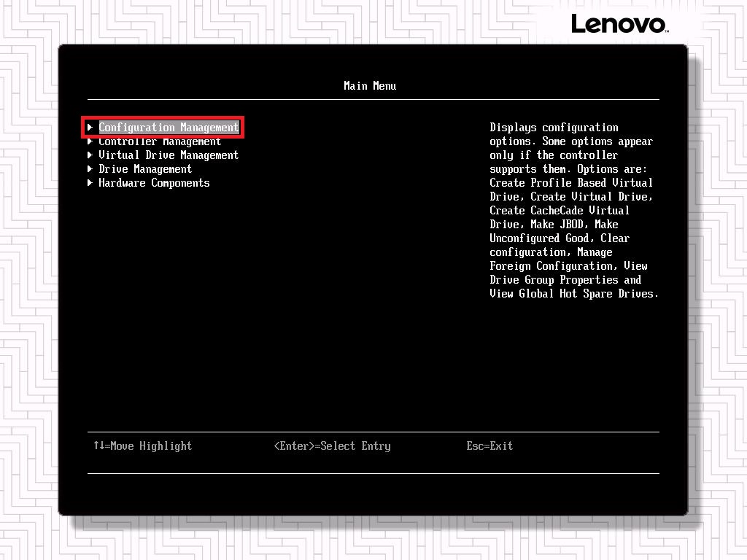The width and height of the screenshot is (747, 560).
Task: Expand the arrow next to Controller Management
Action: (90, 141)
